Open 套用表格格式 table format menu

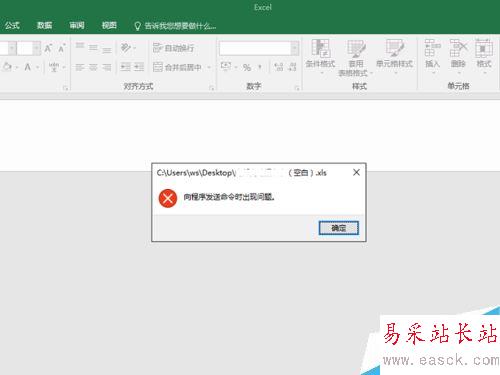click(x=355, y=58)
